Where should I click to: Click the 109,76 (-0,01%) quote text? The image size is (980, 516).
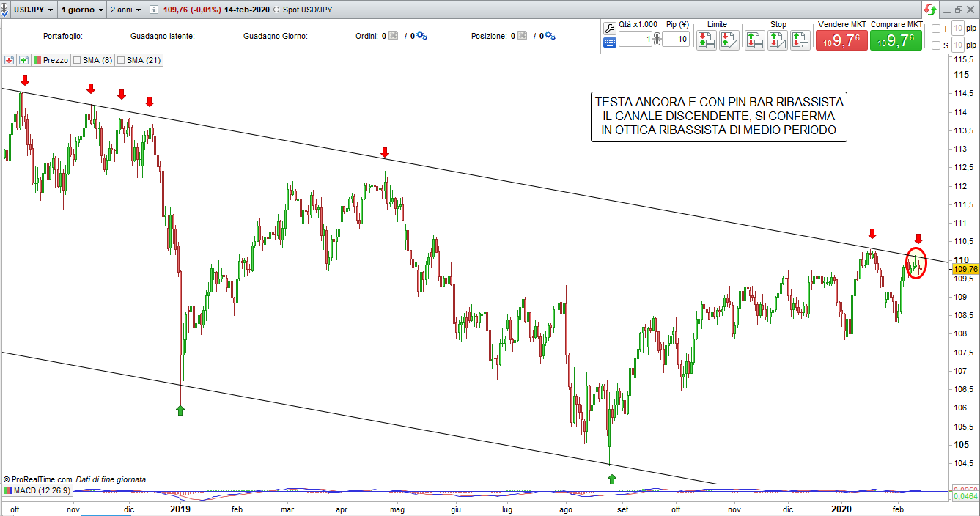pos(191,10)
